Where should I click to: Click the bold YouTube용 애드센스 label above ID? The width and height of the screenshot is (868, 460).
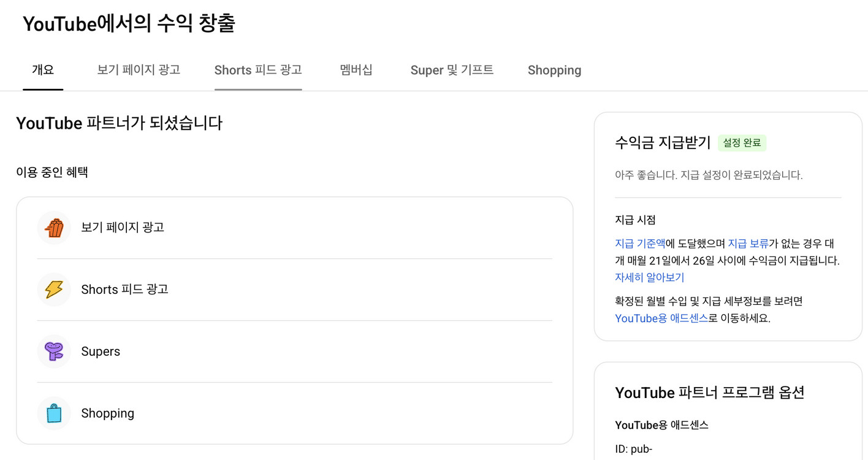click(x=661, y=425)
